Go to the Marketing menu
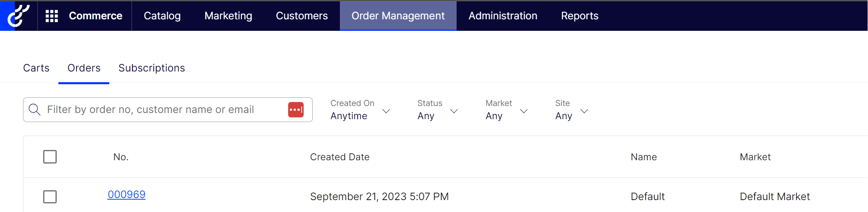The width and height of the screenshot is (868, 212). click(x=229, y=16)
